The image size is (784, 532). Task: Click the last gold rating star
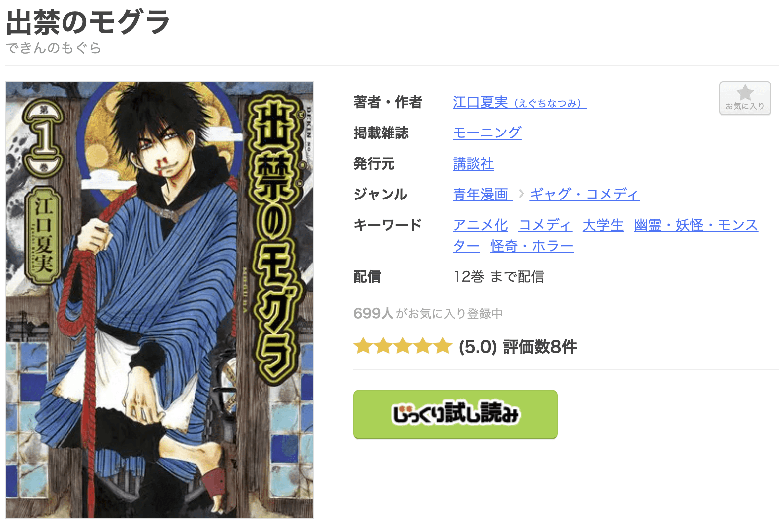pos(442,346)
